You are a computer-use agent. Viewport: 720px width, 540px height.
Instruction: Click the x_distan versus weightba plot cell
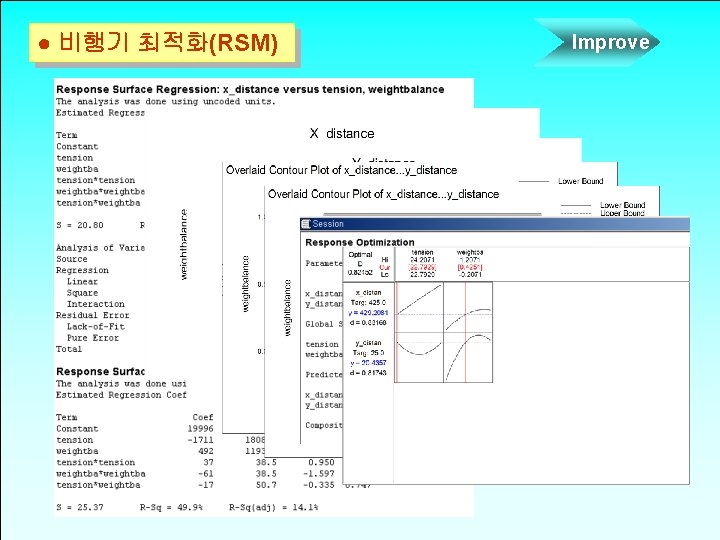pyautogui.click(x=468, y=307)
